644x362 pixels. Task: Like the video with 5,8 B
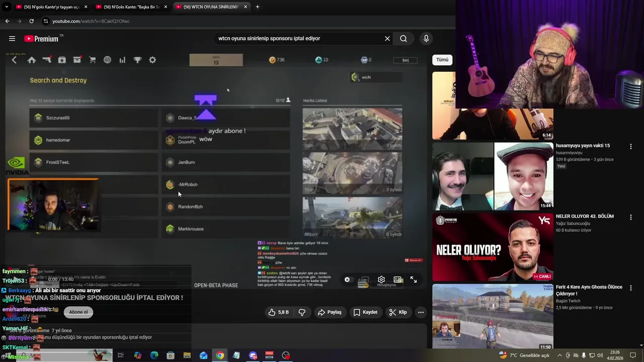click(279, 312)
